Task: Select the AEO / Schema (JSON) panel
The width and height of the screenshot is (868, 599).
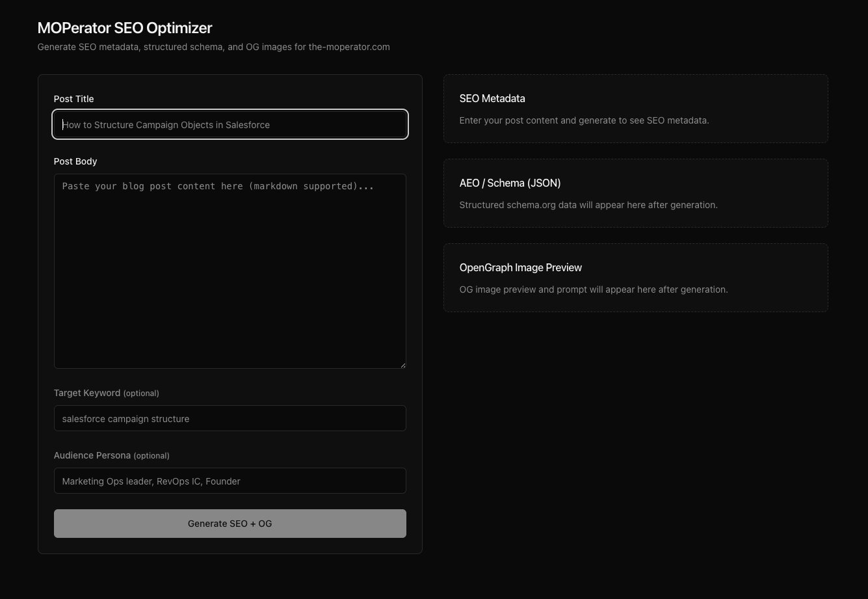Action: (x=510, y=183)
